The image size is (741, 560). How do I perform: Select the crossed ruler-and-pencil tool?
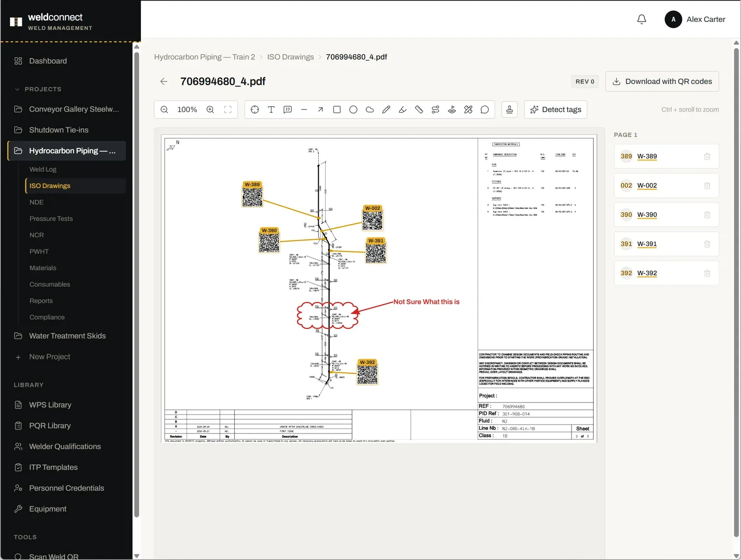[x=468, y=110]
